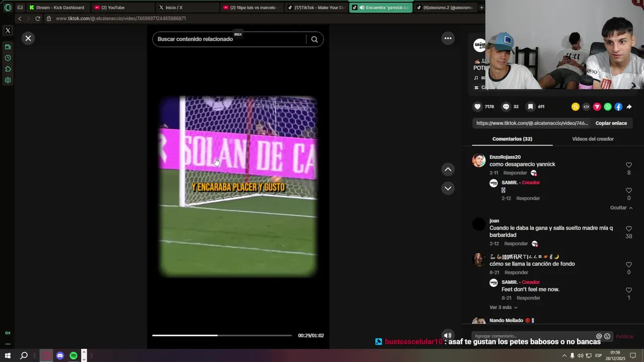This screenshot has width=644, height=362.
Task: Click the search magnifier icon
Action: tap(314, 39)
